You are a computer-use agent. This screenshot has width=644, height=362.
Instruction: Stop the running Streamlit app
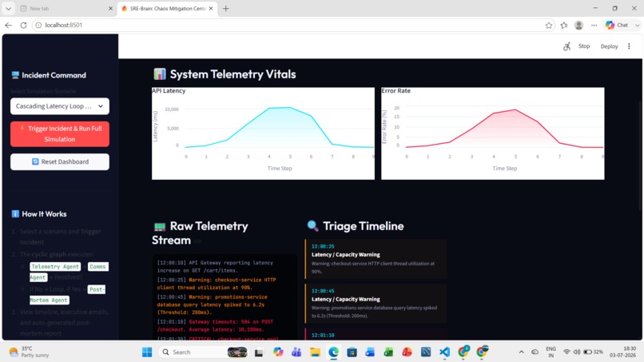(584, 46)
